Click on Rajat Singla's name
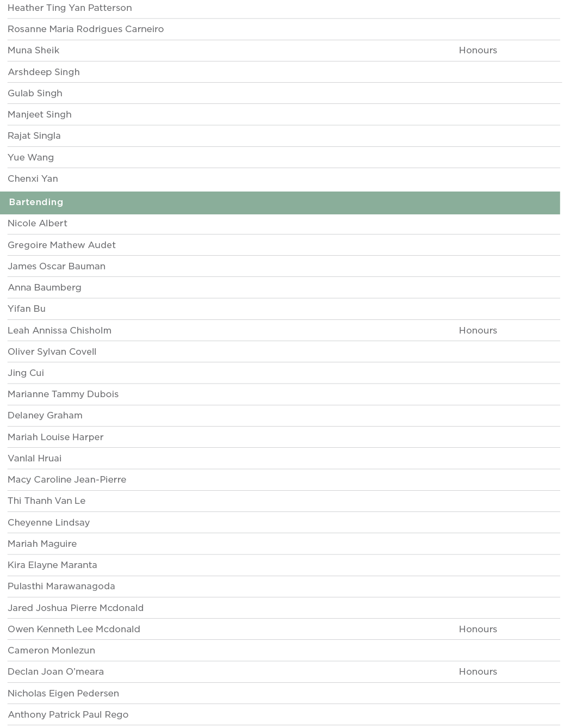 coord(34,136)
